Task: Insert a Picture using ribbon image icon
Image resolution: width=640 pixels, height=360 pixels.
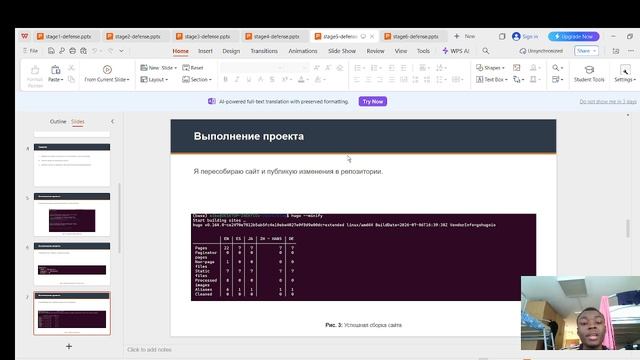Action: coord(516,68)
